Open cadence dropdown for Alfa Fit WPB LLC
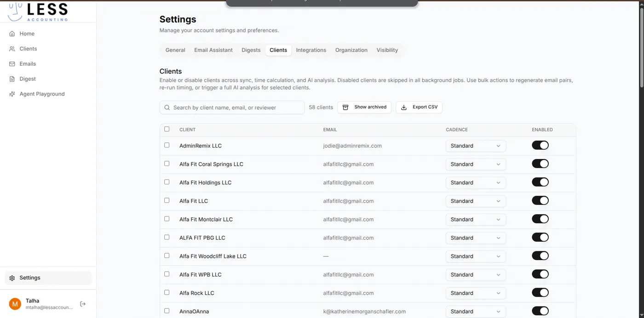Viewport: 644px width, 318px height. coord(476,274)
